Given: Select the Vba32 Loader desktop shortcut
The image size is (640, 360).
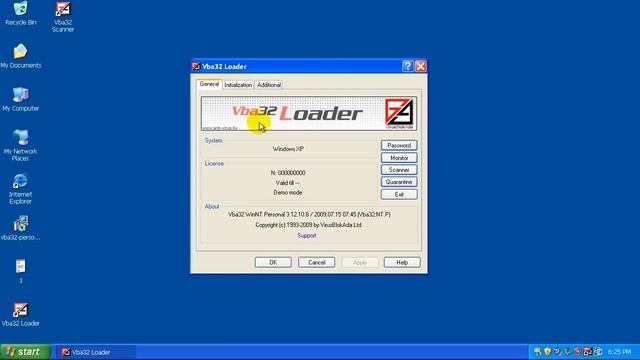Looking at the screenshot, I should (x=20, y=314).
